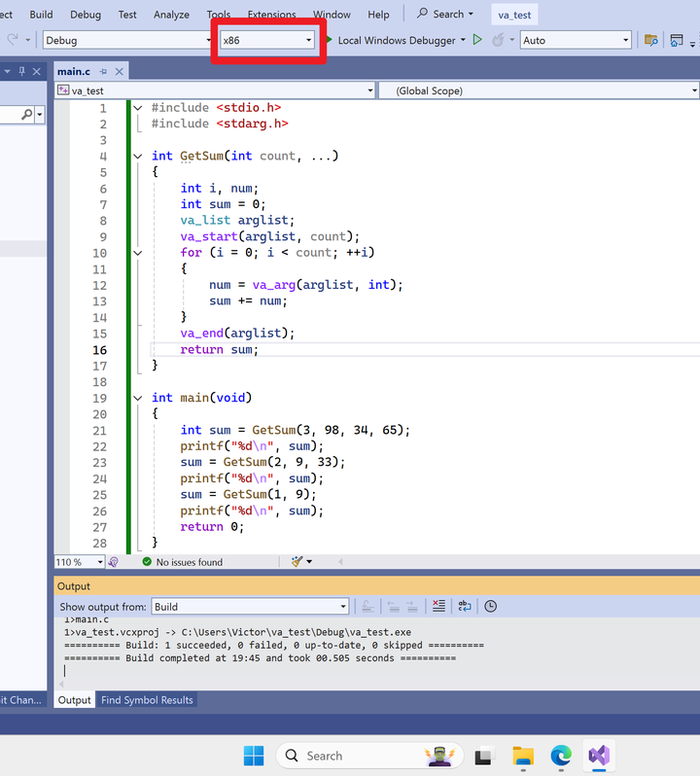Open Microsoft Edge from the taskbar

tap(561, 756)
